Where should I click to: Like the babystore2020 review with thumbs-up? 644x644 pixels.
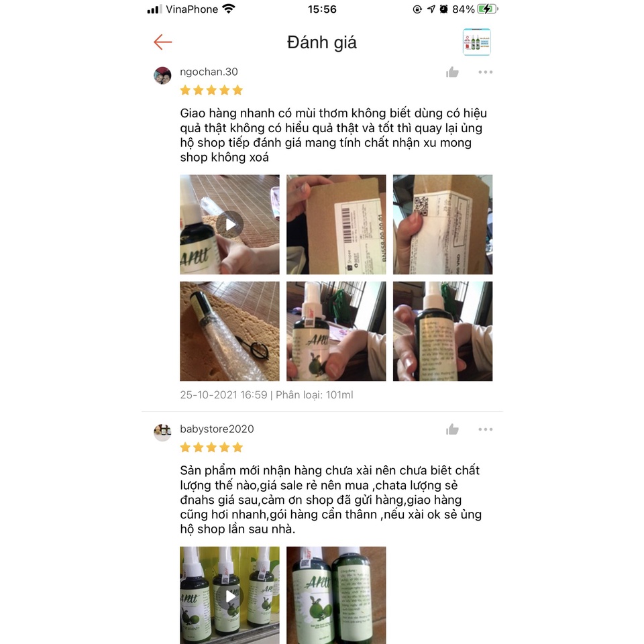(x=452, y=429)
